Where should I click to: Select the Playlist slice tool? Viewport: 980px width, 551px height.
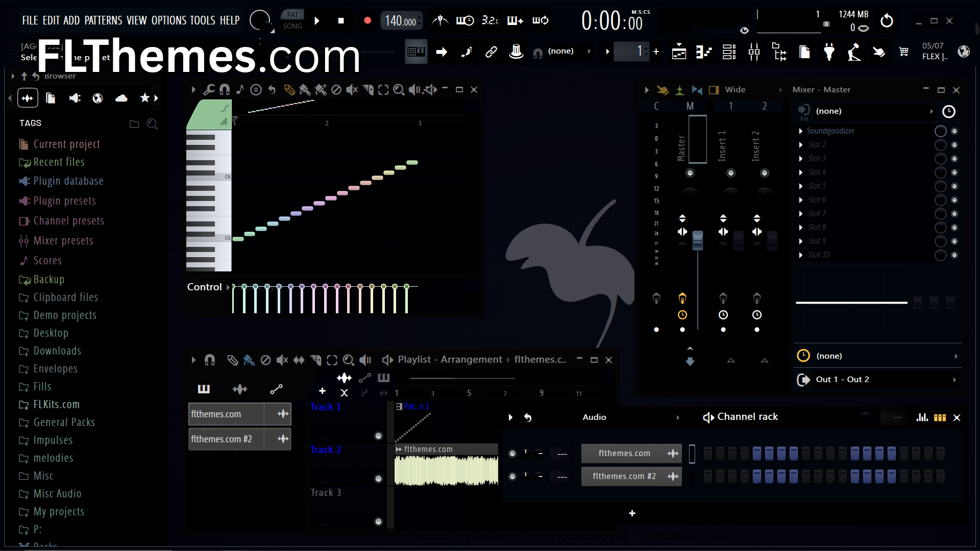315,360
